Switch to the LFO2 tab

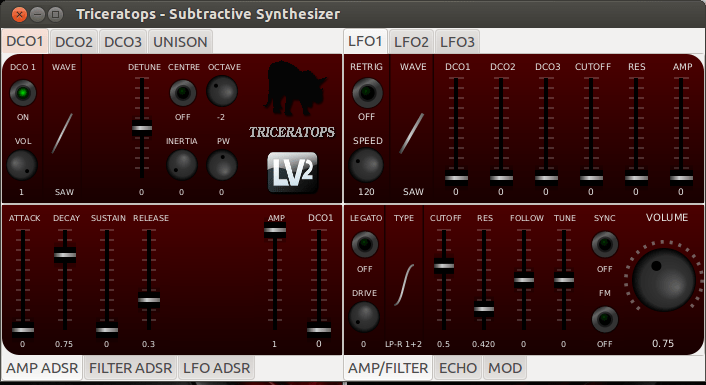[x=411, y=42]
